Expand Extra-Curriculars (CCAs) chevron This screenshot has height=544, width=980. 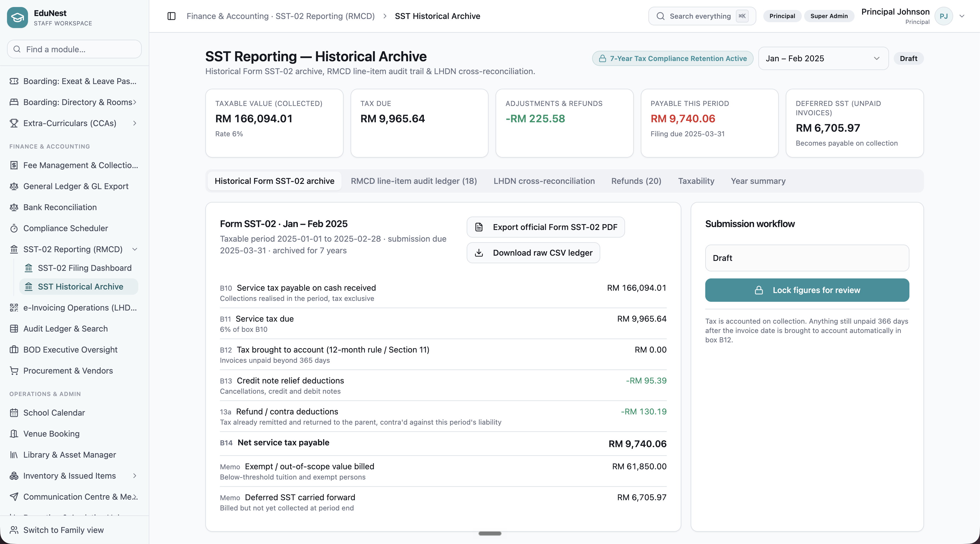(x=135, y=123)
